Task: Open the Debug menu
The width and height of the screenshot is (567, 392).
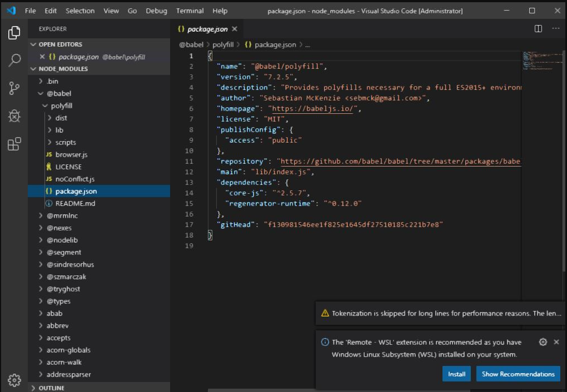Action: point(156,11)
